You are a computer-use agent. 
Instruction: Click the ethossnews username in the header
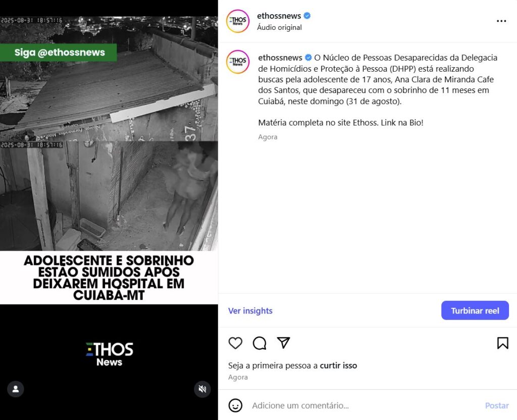pos(279,16)
